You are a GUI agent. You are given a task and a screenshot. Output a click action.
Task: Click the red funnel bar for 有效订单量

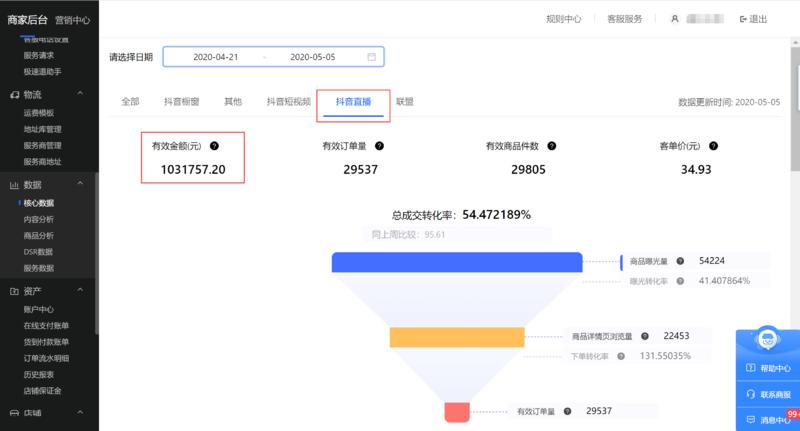coord(457,413)
